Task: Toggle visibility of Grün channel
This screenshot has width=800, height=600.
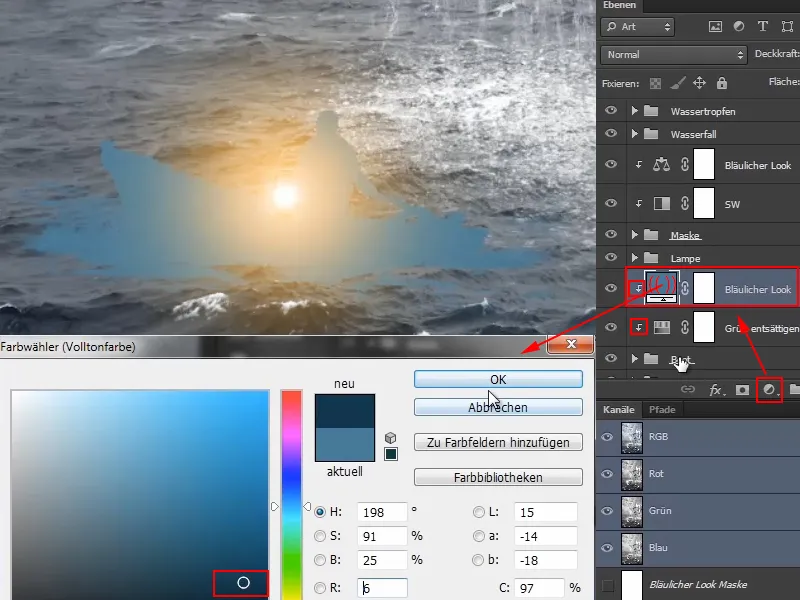Action: (x=607, y=511)
